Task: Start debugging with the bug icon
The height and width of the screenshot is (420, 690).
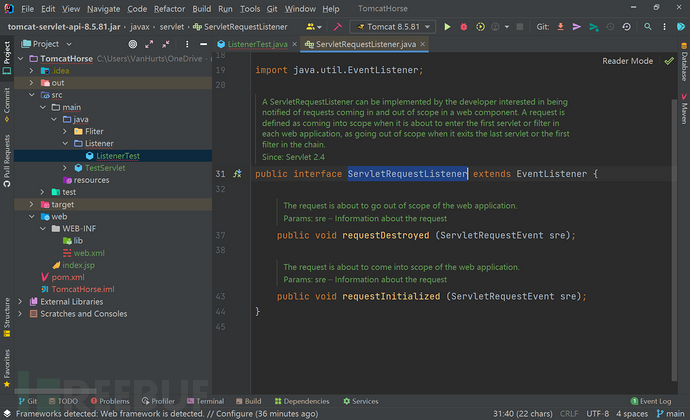Action: tap(463, 27)
